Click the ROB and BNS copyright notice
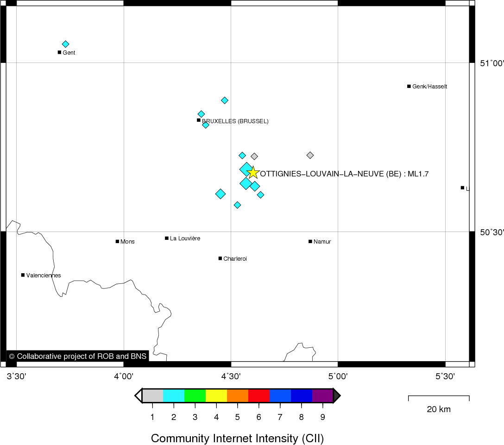Image resolution: width=504 pixels, height=445 pixels. (x=77, y=356)
